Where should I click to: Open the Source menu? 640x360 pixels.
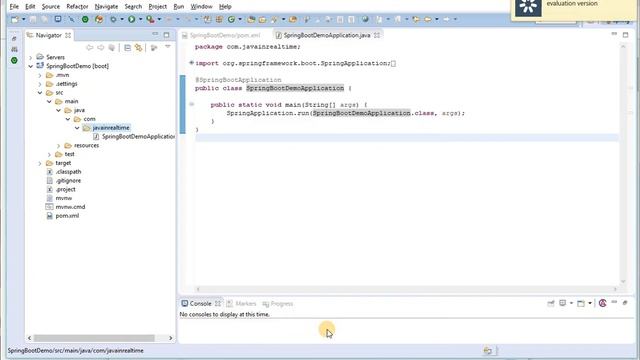click(x=51, y=7)
